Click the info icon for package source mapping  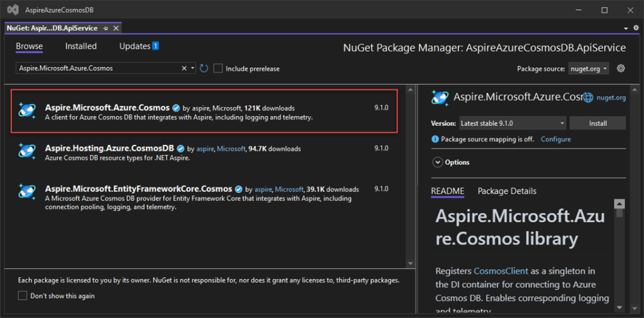(435, 139)
